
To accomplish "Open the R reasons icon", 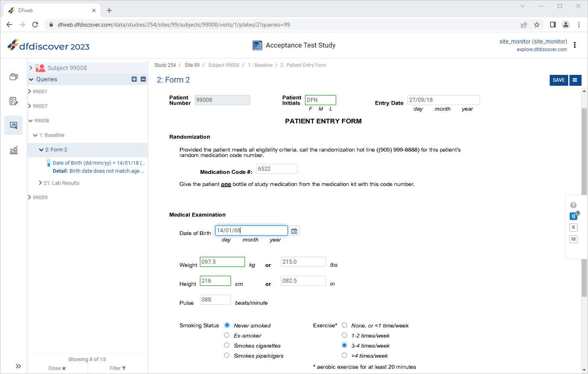I will pyautogui.click(x=573, y=227).
